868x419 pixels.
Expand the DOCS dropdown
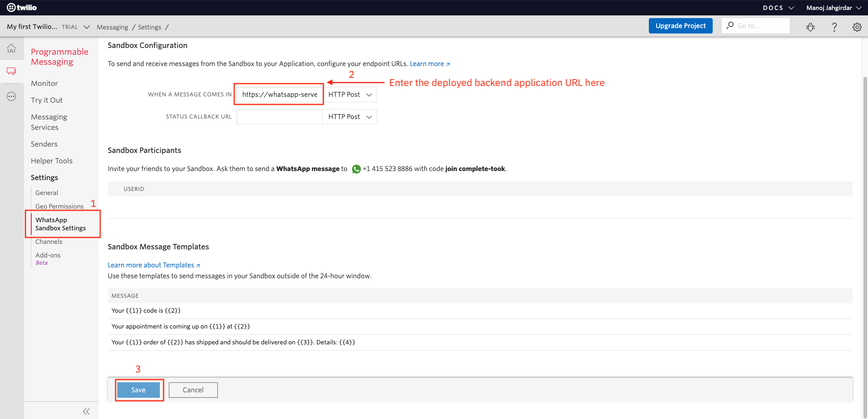[x=778, y=8]
